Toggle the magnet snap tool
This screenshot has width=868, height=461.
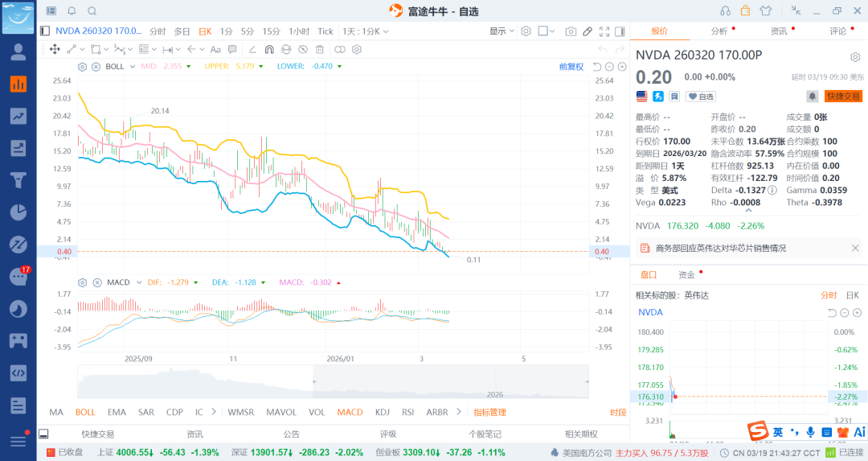coord(269,49)
